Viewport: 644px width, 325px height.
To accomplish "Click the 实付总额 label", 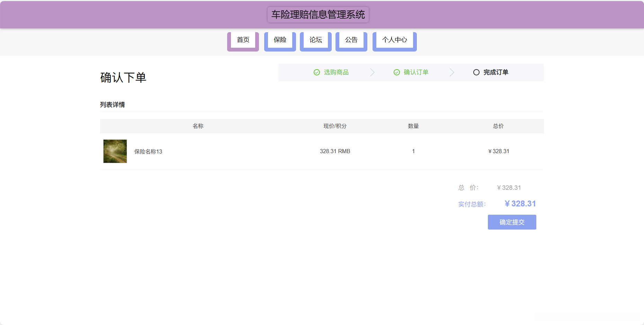I will click(x=472, y=204).
